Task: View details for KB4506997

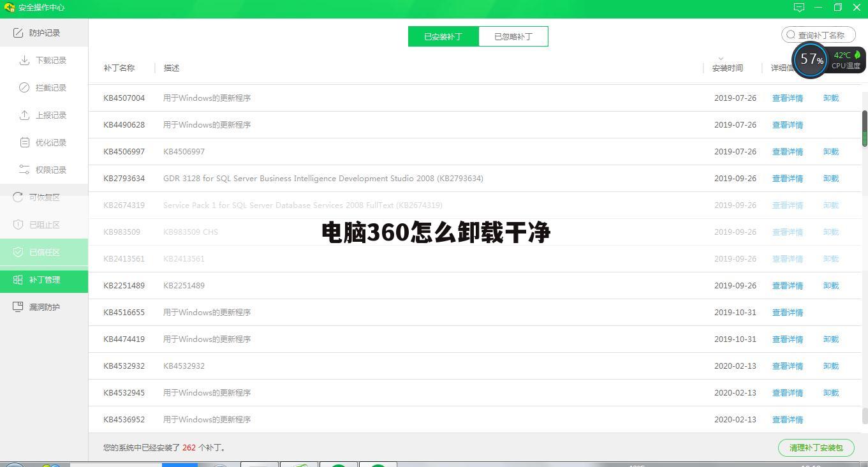Action: point(788,152)
